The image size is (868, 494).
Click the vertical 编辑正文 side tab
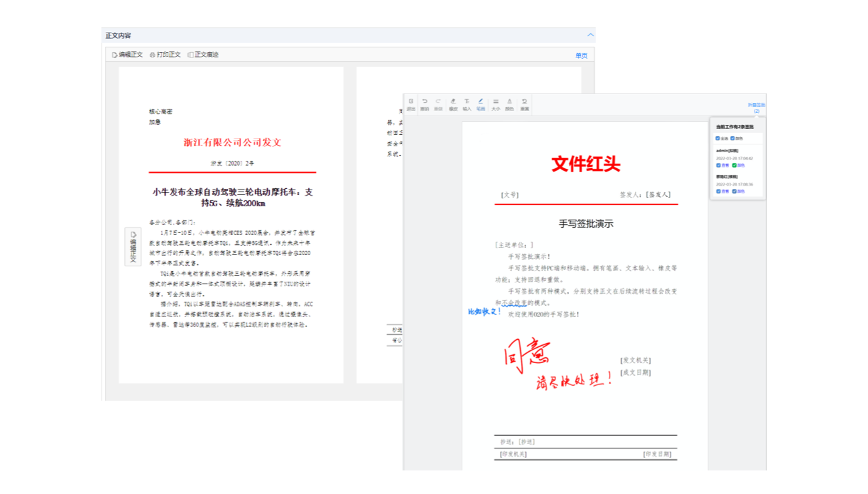[x=133, y=247]
